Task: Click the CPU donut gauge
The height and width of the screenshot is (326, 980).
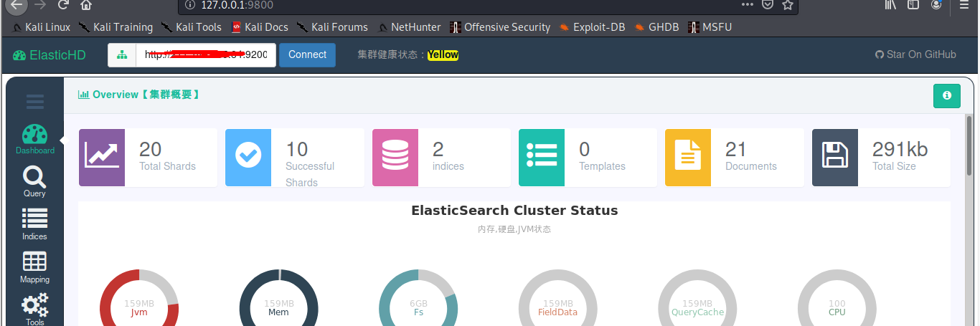Action: click(x=837, y=297)
